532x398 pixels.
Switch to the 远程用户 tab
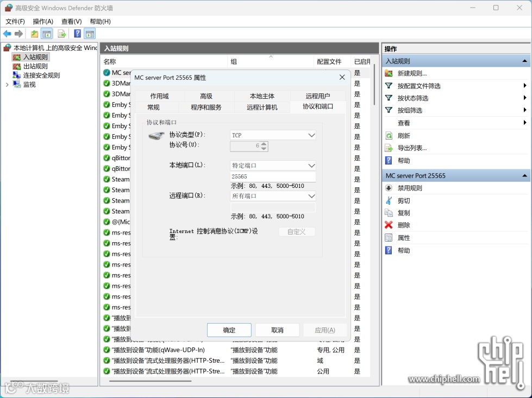tap(317, 96)
